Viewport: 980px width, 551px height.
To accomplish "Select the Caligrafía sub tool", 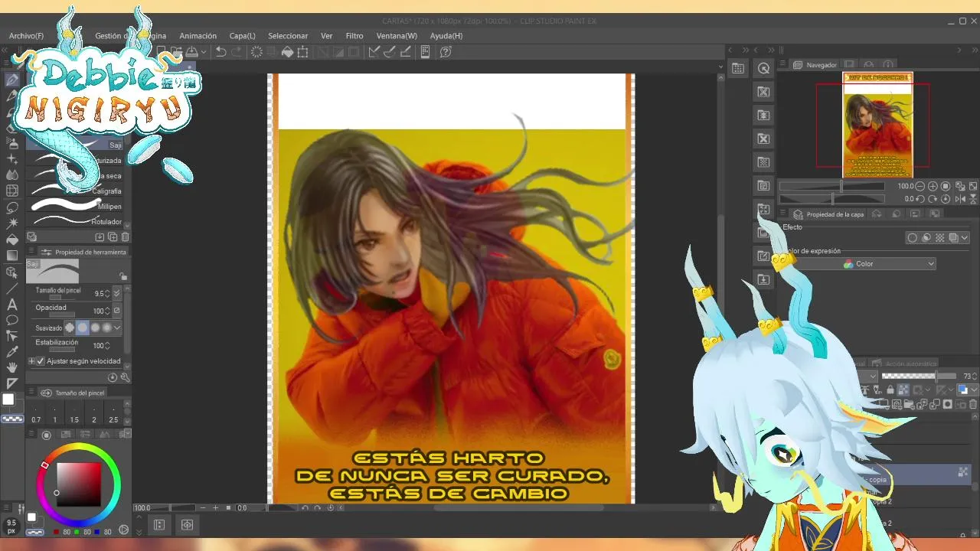I will [x=77, y=191].
